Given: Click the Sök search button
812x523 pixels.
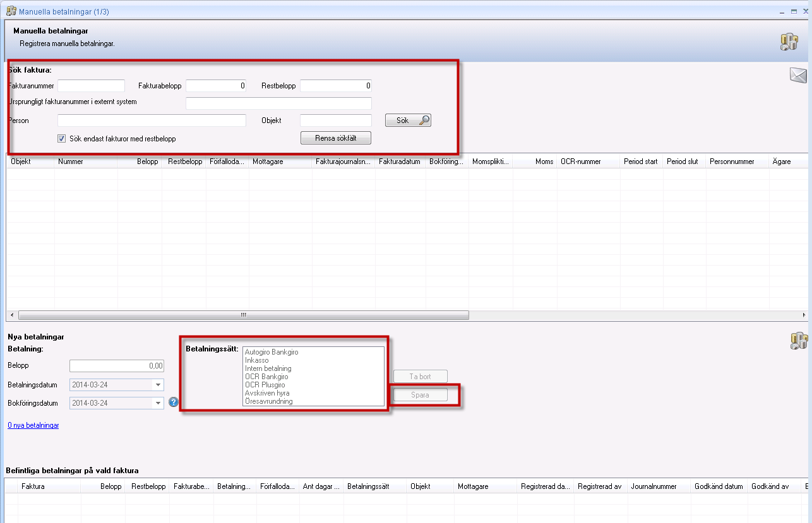Looking at the screenshot, I should (x=408, y=120).
